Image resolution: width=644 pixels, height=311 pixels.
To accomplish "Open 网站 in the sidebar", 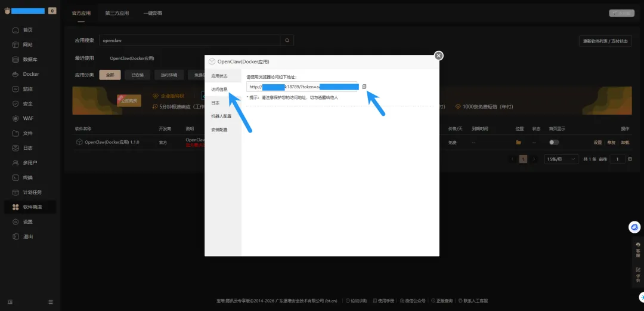I will [29, 45].
